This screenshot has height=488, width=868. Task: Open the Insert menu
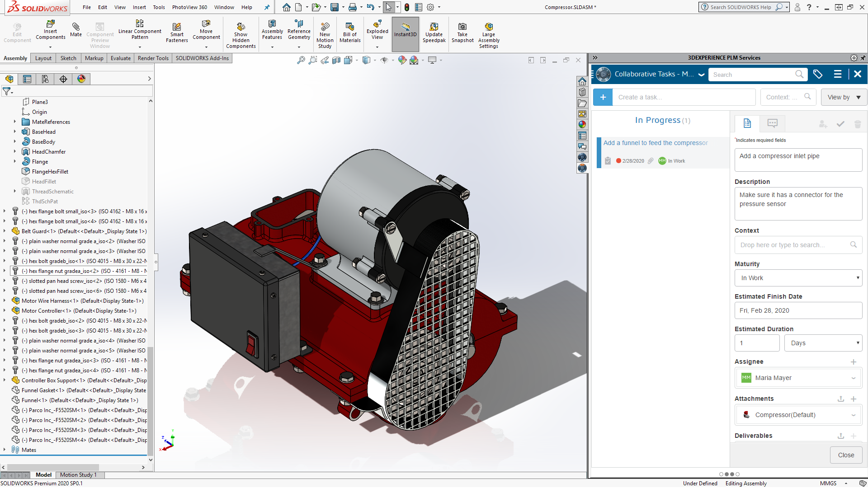[139, 7]
